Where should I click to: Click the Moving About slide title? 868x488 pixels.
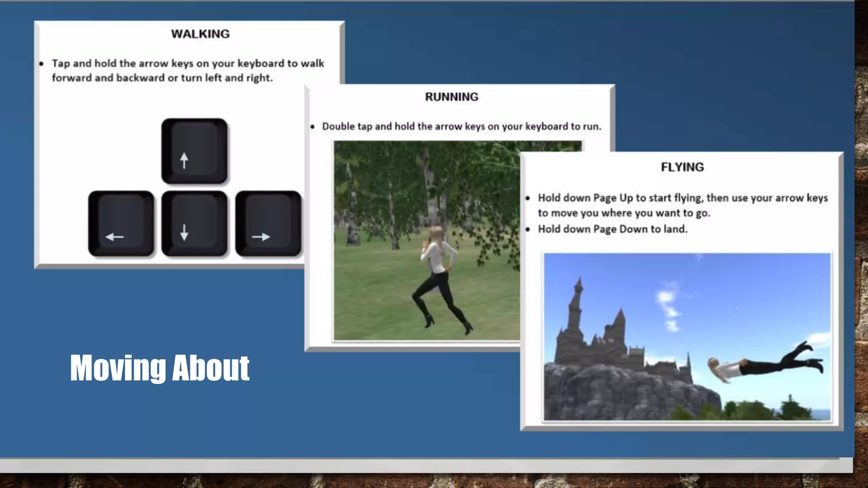[160, 368]
